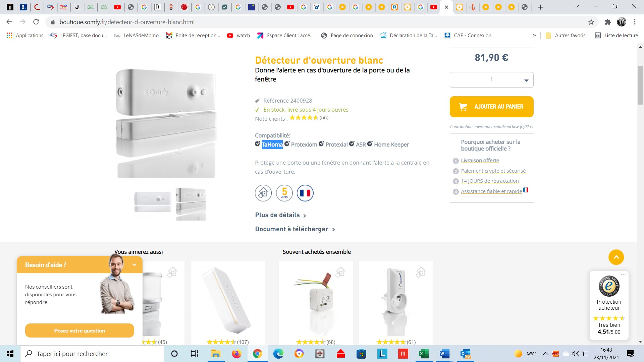Collapse the Besoin d'aide chat widget

click(x=134, y=265)
